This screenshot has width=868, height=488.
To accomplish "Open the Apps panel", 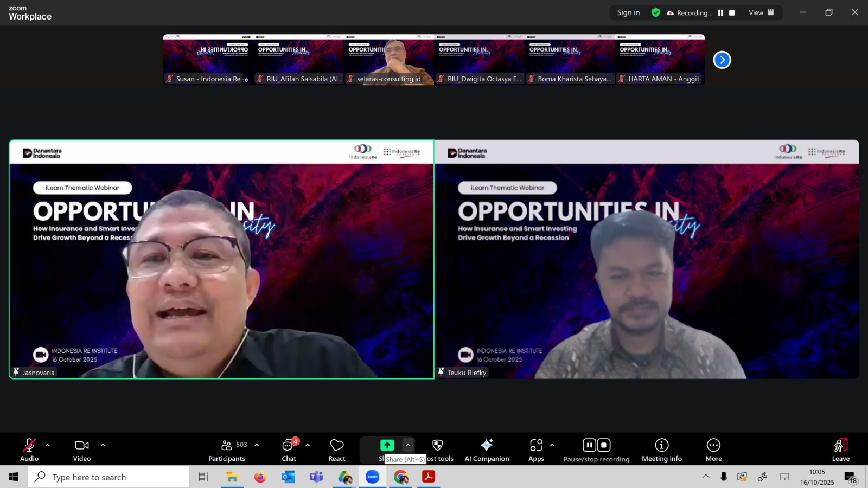I will point(536,450).
